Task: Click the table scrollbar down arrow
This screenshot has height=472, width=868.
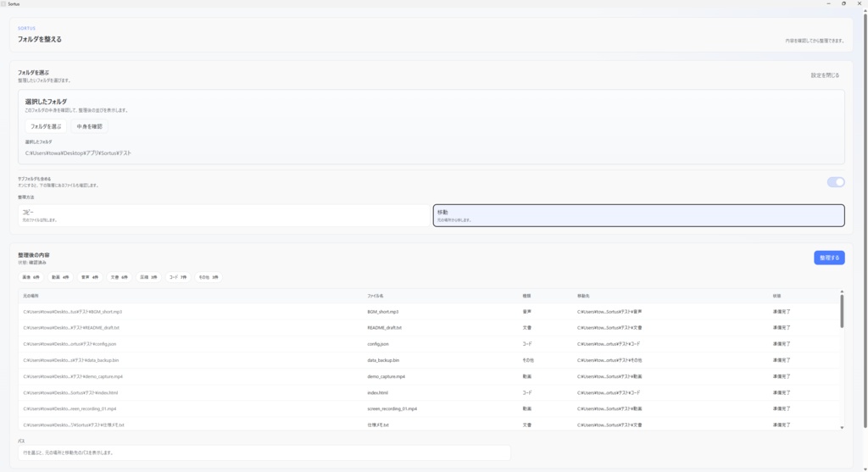Action: [x=842, y=428]
